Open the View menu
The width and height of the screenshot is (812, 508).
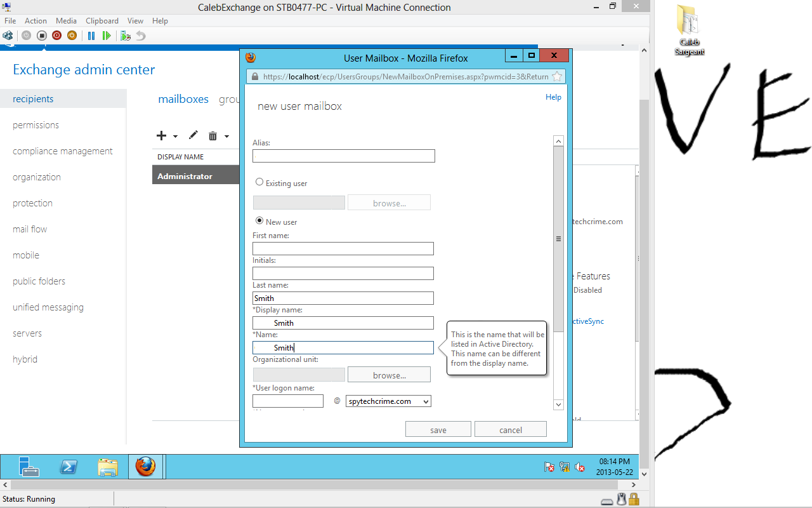point(135,21)
